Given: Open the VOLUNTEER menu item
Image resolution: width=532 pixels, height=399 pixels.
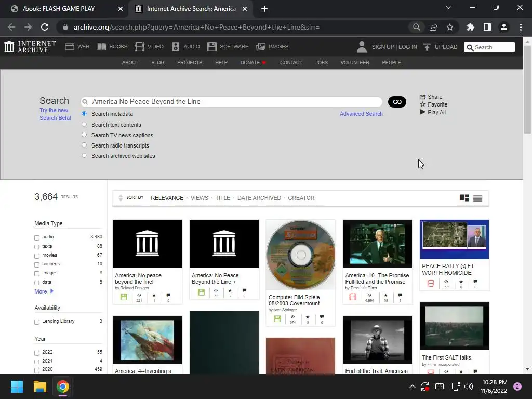Looking at the screenshot, I should (x=355, y=63).
